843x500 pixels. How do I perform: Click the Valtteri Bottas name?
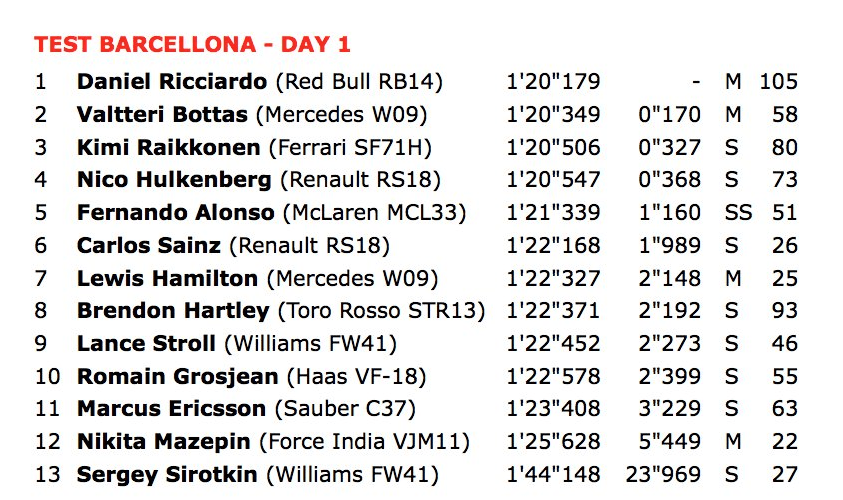[x=162, y=115]
